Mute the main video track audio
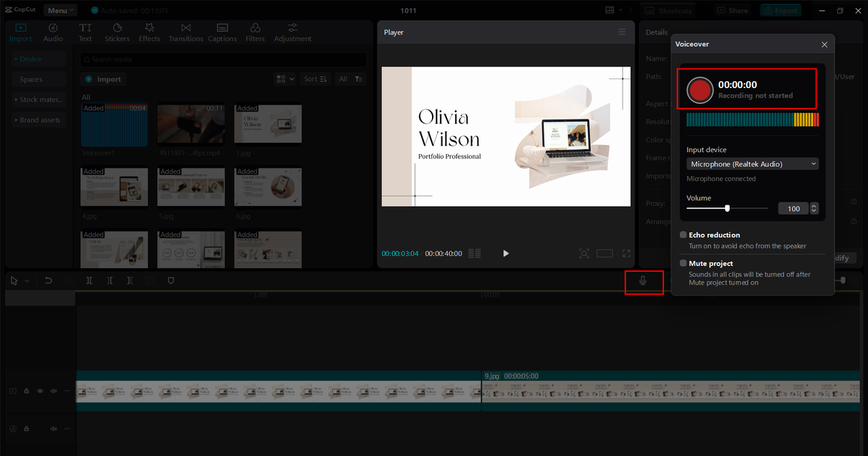The height and width of the screenshot is (456, 868). [54, 391]
